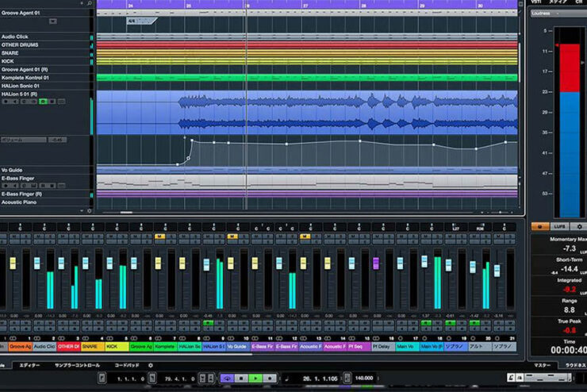Click the HALion 5 audio waveform event

click(307, 113)
